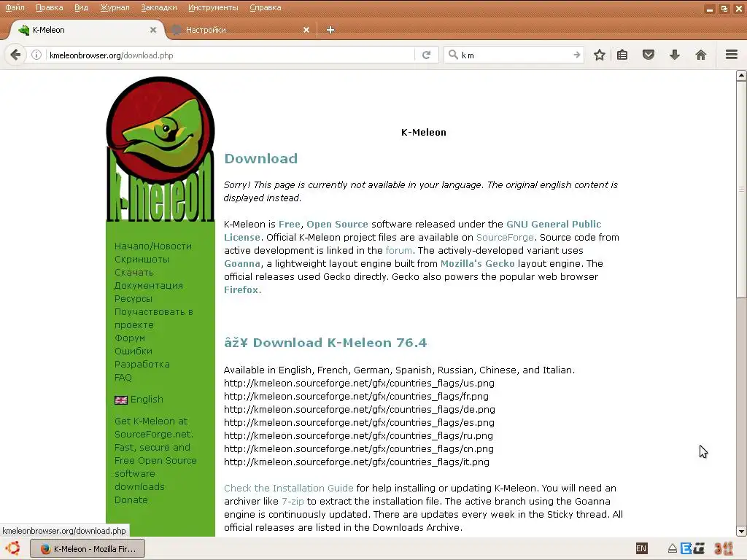
Task: Click the eject tray icon
Action: coord(672,548)
